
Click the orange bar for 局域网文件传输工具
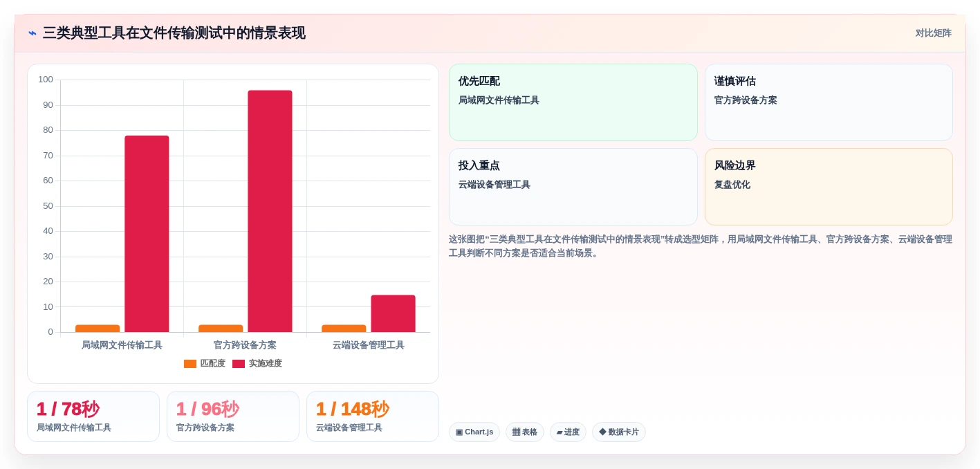(98, 329)
